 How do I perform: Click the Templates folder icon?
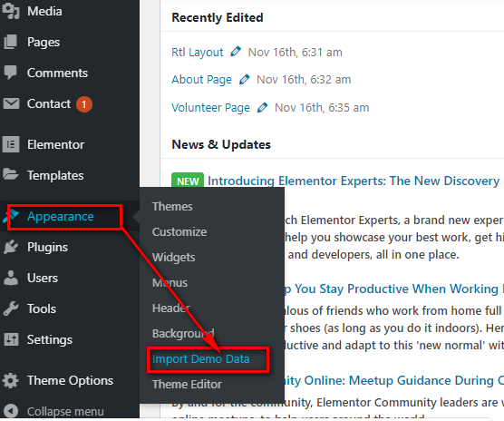pos(11,174)
